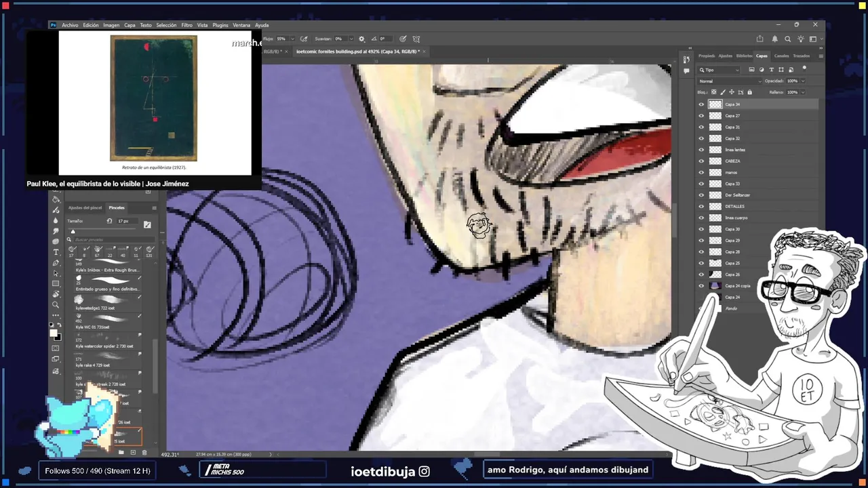The height and width of the screenshot is (488, 868).
Task: Select the Type (T) tool
Action: [x=56, y=252]
